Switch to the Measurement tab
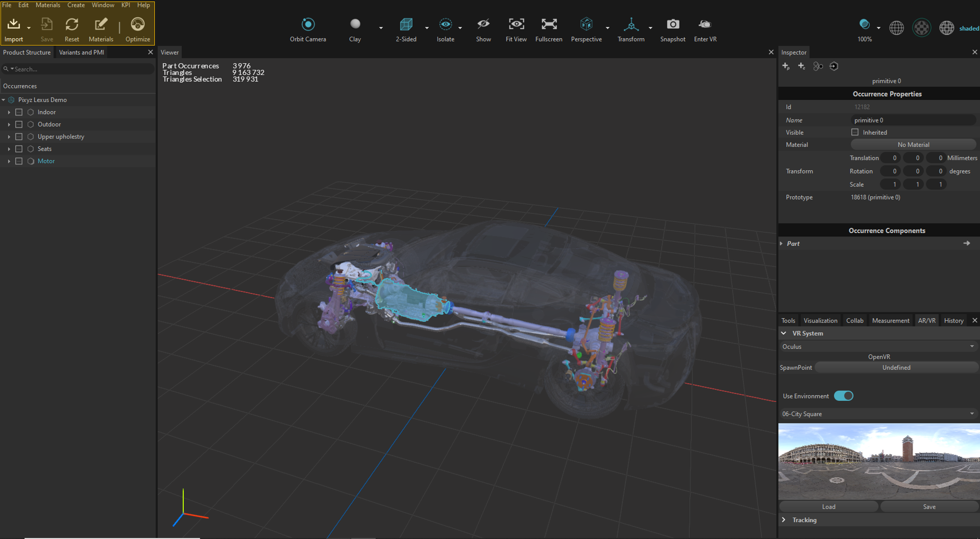This screenshot has height=539, width=980. tap(890, 321)
